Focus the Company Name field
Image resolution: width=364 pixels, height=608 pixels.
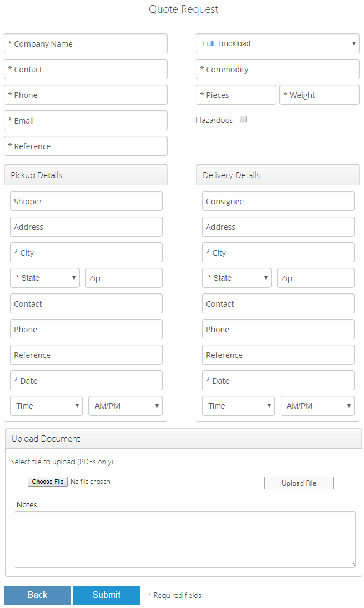(86, 43)
